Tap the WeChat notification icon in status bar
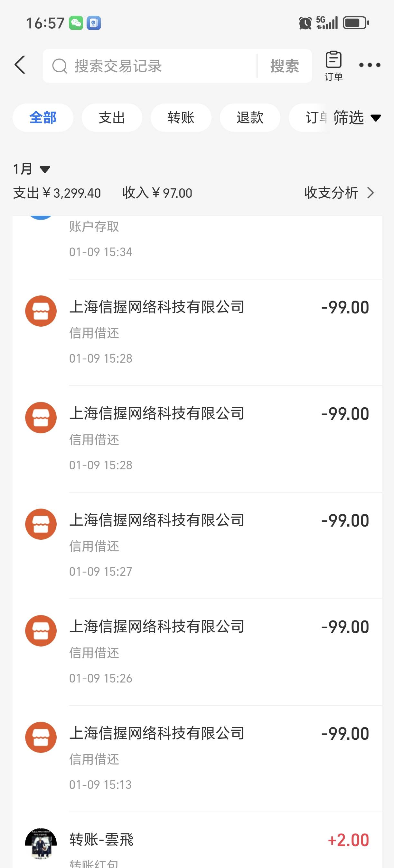The height and width of the screenshot is (868, 394). (x=76, y=23)
